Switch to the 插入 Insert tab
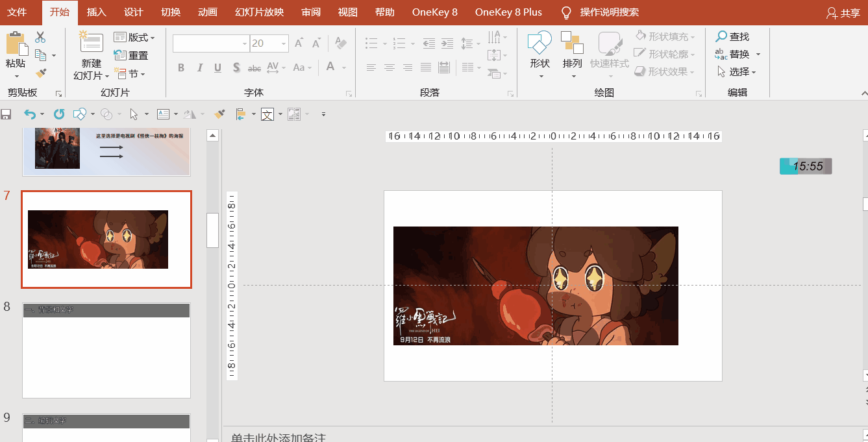Screen dimensions: 868x442 [97, 12]
